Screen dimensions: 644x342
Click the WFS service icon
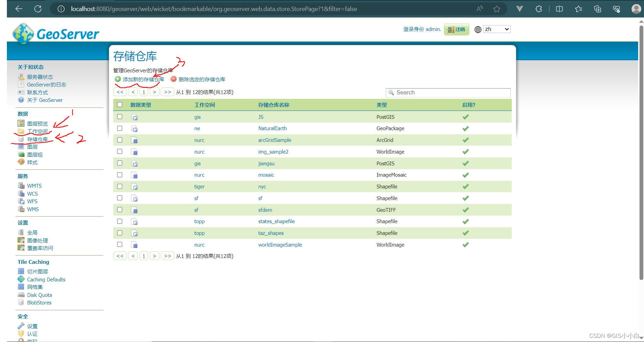(21, 201)
